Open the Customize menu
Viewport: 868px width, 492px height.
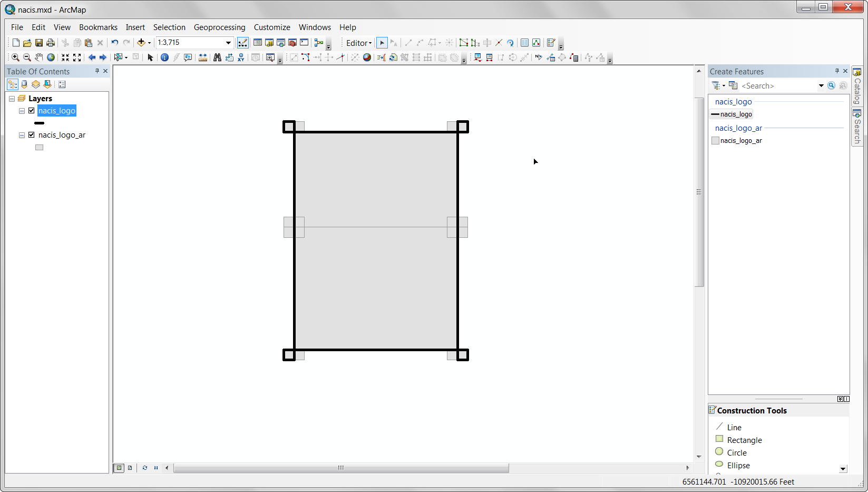click(272, 27)
